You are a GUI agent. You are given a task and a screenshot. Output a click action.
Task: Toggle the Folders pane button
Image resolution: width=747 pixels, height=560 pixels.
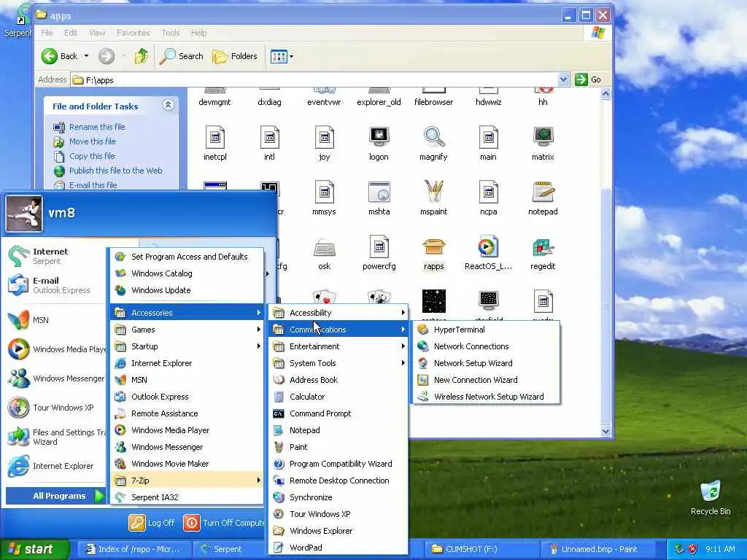click(x=235, y=56)
